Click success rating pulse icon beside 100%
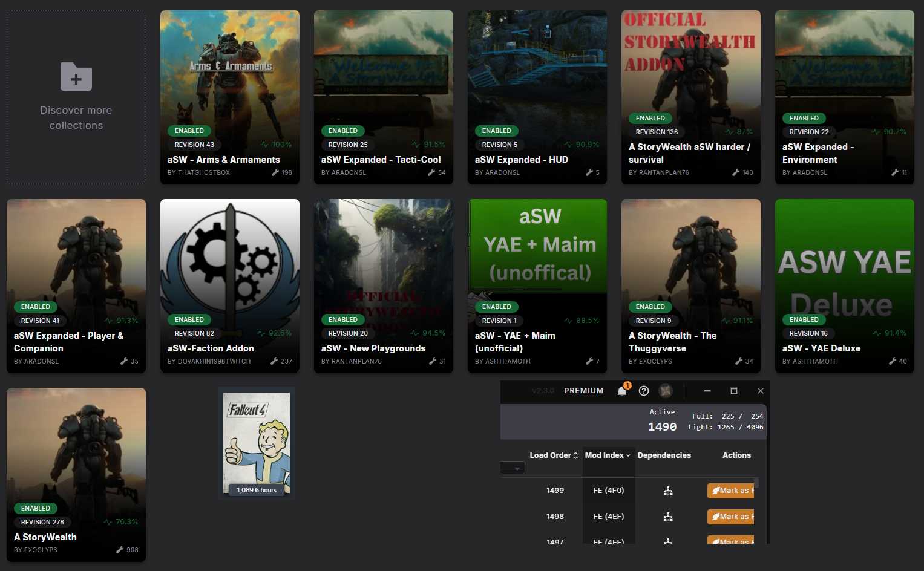924x571 pixels. click(264, 145)
